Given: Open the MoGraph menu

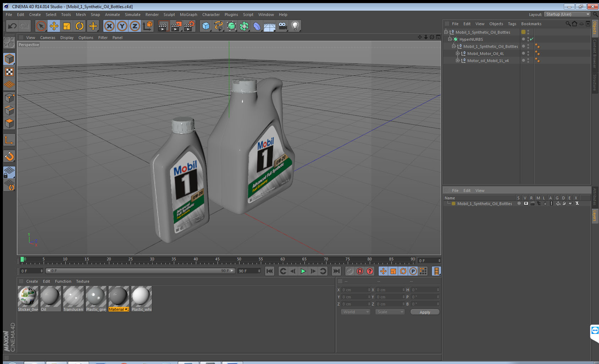Looking at the screenshot, I should pos(188,15).
